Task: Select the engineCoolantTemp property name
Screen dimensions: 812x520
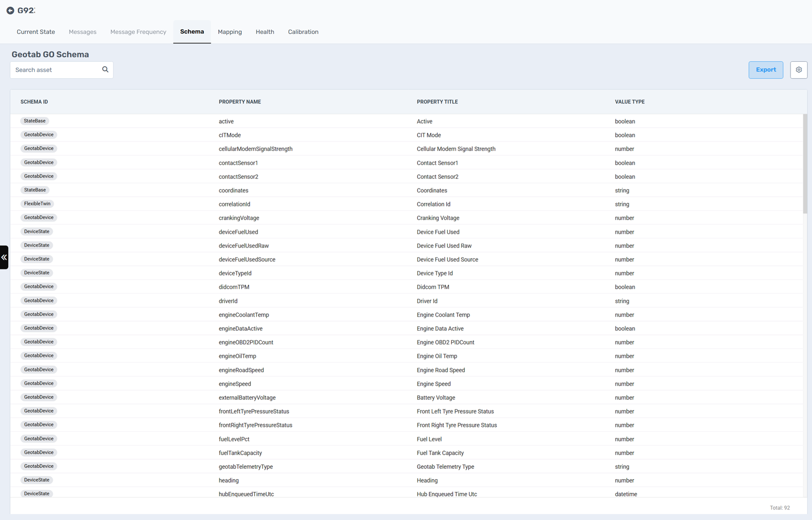Action: click(244, 315)
